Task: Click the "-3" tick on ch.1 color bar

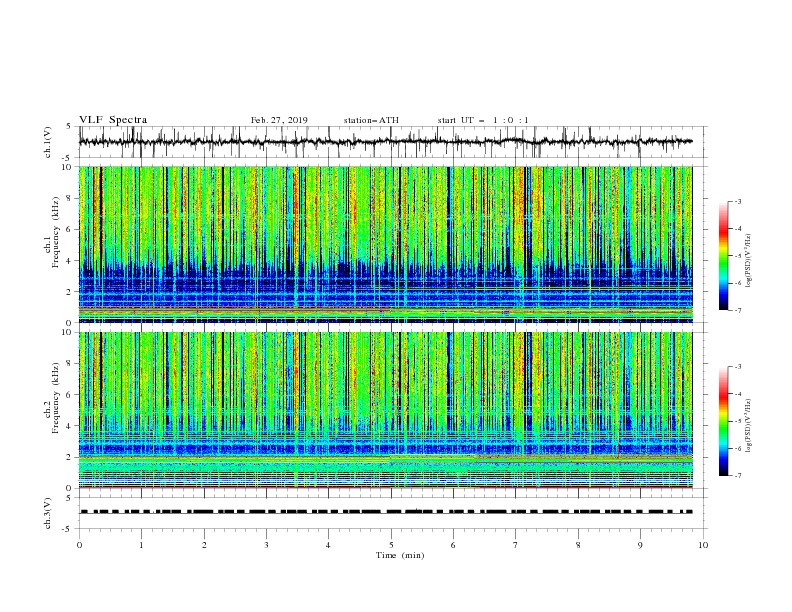Action: click(737, 201)
